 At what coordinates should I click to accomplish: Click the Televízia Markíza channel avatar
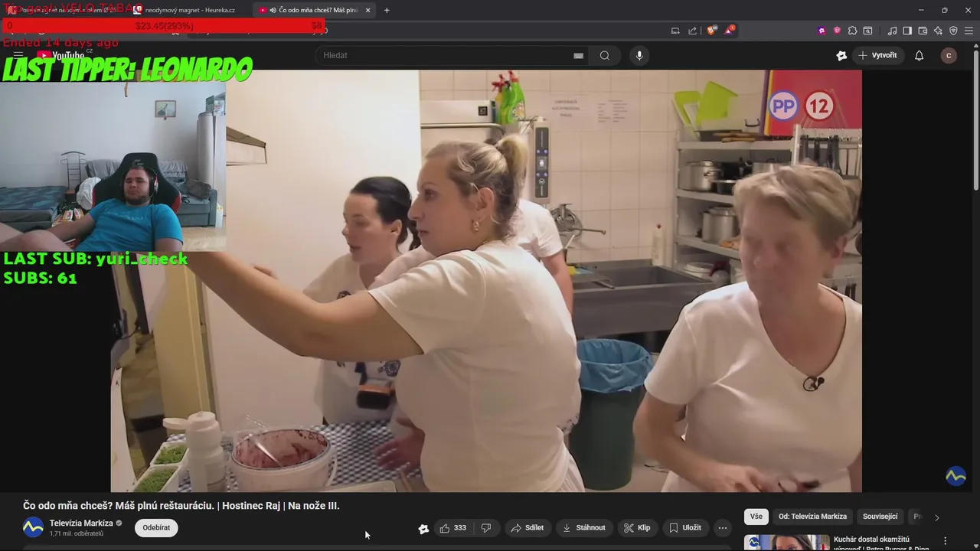tap(33, 527)
